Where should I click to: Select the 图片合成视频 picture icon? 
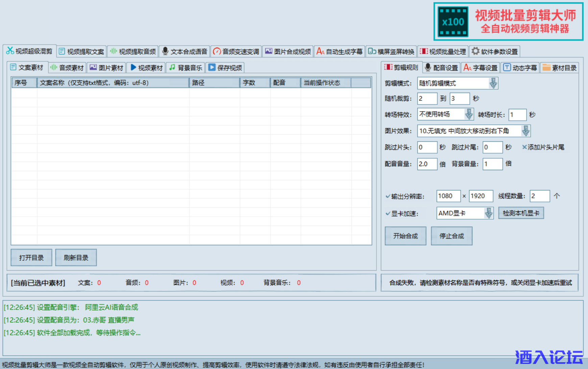point(269,51)
